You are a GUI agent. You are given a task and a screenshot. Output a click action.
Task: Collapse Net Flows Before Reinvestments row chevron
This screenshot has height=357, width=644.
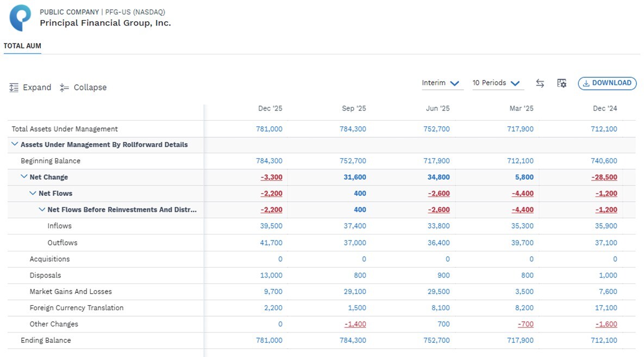(42, 210)
